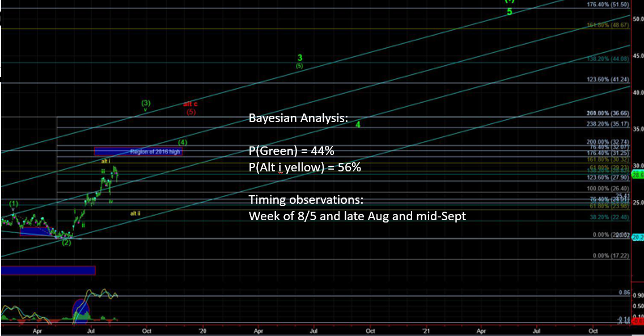Viewport: 644px width, 336px height.
Task: Click the 176.40% (51.50) Fibonacci label
Action: coord(608,5)
